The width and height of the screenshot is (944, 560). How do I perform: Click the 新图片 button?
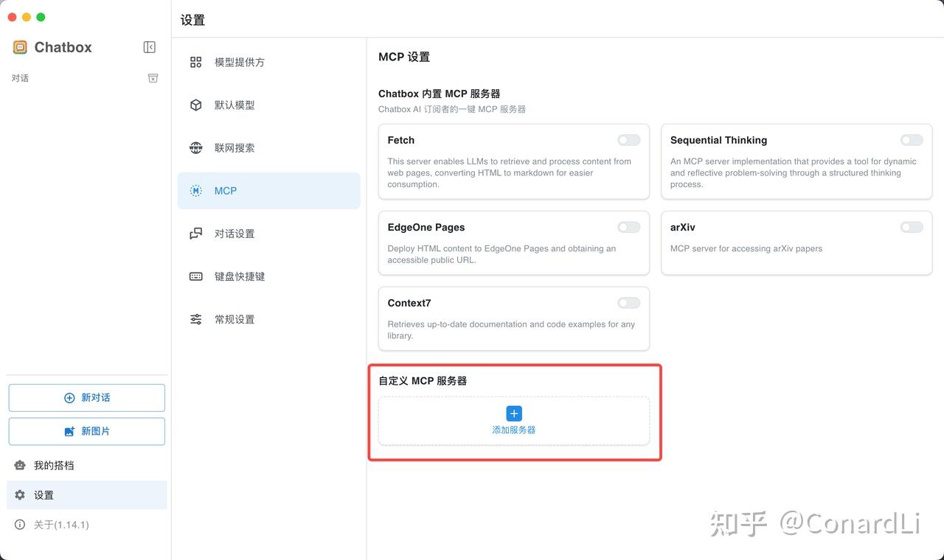click(87, 432)
